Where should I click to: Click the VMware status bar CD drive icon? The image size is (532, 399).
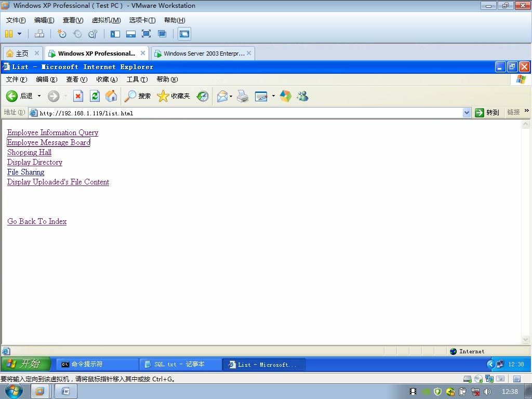pyautogui.click(x=478, y=379)
